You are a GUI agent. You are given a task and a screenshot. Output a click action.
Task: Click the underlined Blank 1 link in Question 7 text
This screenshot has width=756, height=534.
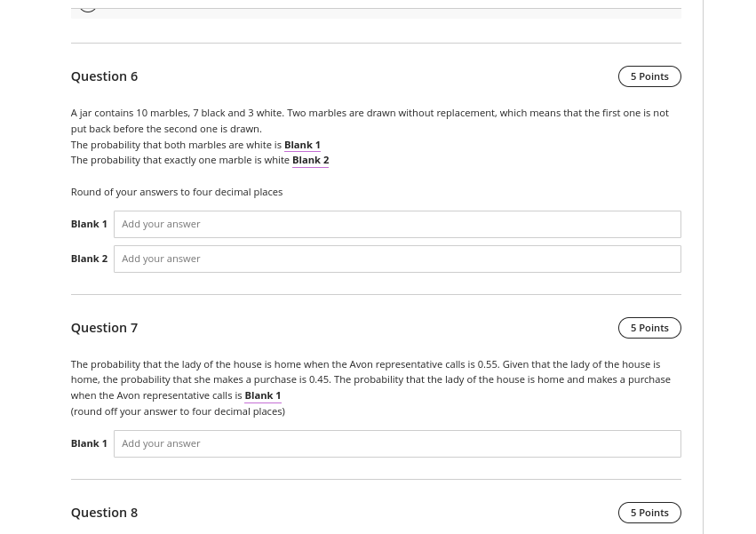(263, 396)
